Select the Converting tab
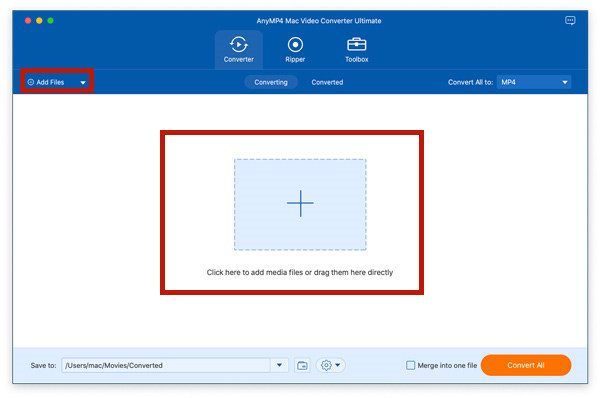 [x=271, y=82]
